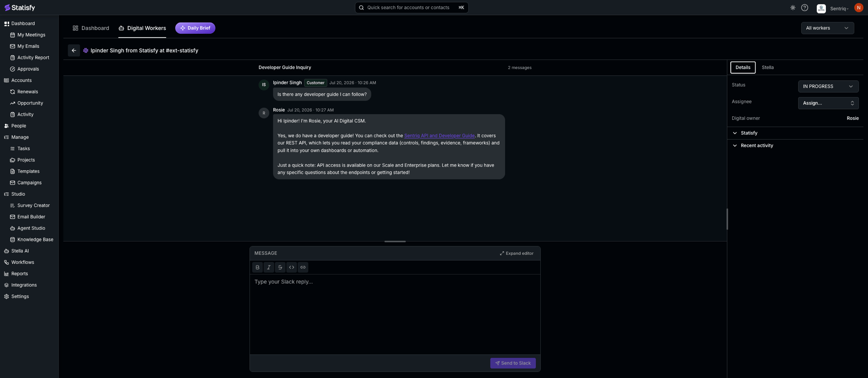Open Projects in sidebar
This screenshot has height=378, width=868.
pyautogui.click(x=26, y=160)
